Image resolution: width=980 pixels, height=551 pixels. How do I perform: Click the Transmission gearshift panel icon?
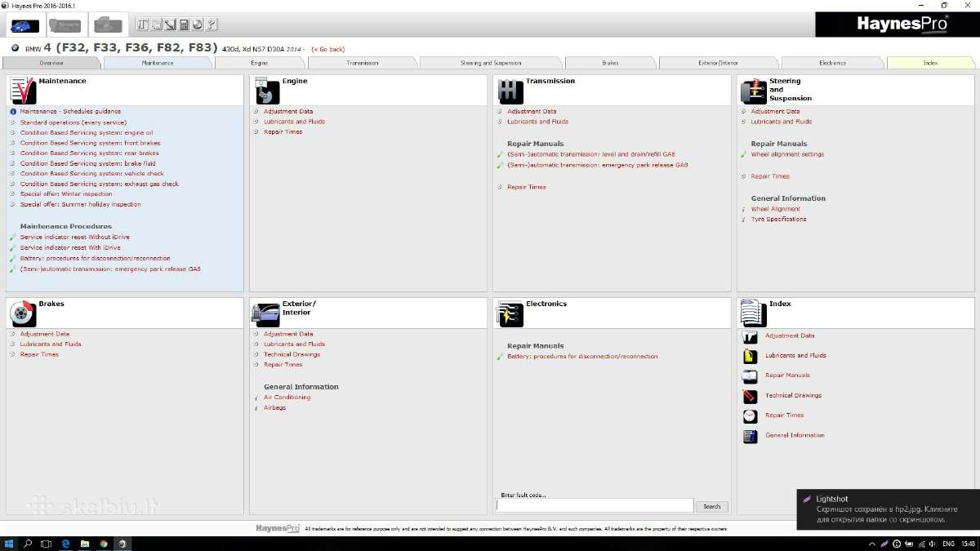point(510,90)
